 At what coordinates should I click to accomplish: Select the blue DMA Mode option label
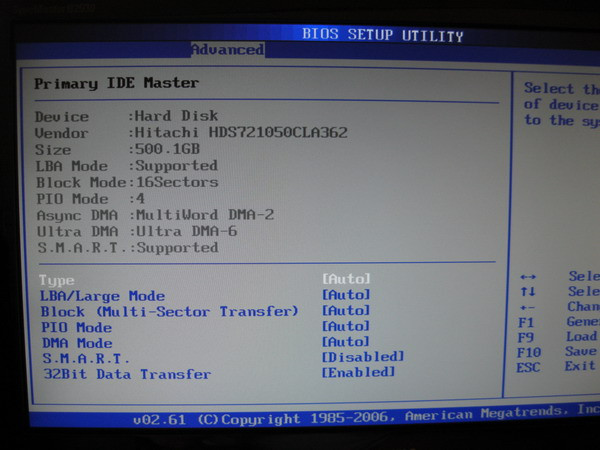pos(77,343)
